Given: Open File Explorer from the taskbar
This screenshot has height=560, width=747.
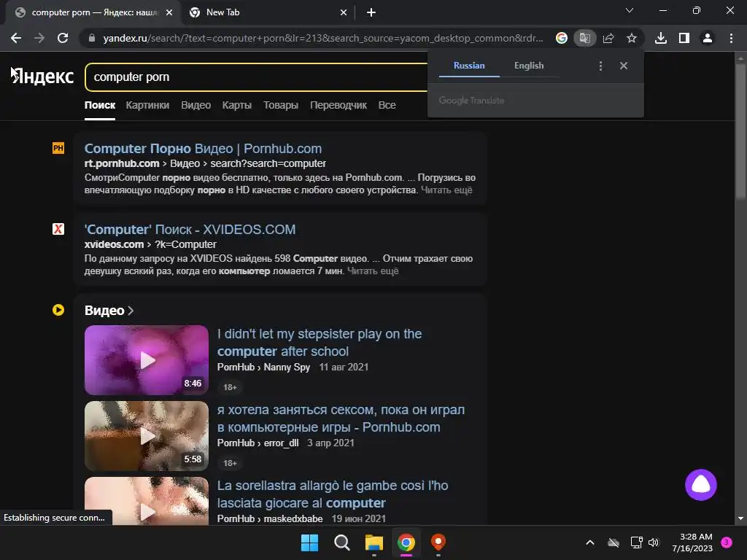Looking at the screenshot, I should point(374,542).
